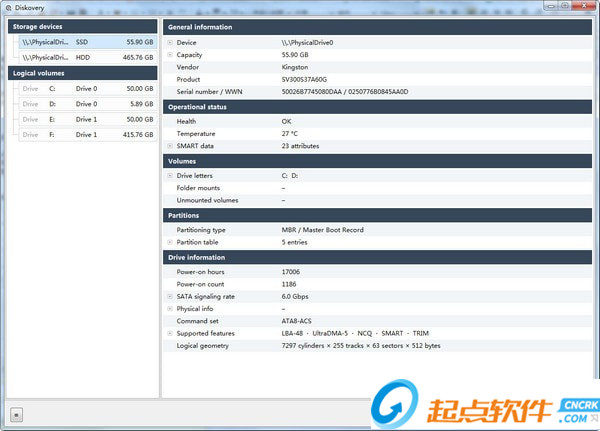Image resolution: width=600 pixels, height=431 pixels.
Task: Click the \\.\PhysicalDrive0 device value
Action: [307, 42]
